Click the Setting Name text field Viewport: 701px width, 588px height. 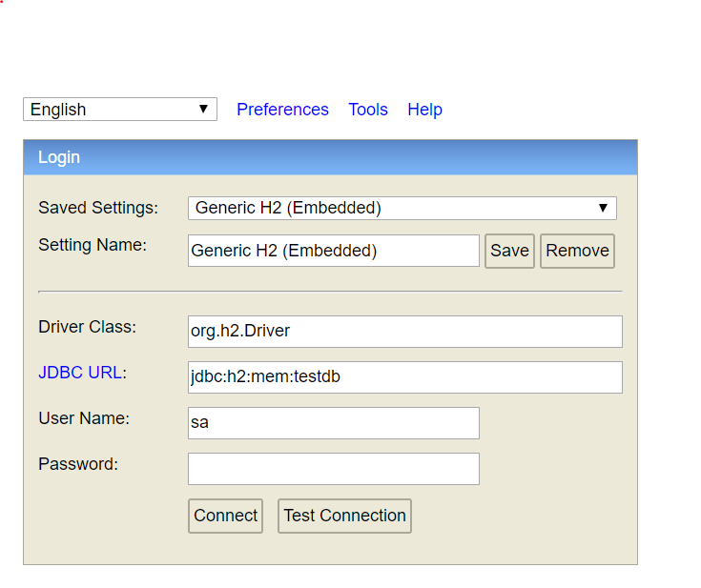[x=333, y=251]
